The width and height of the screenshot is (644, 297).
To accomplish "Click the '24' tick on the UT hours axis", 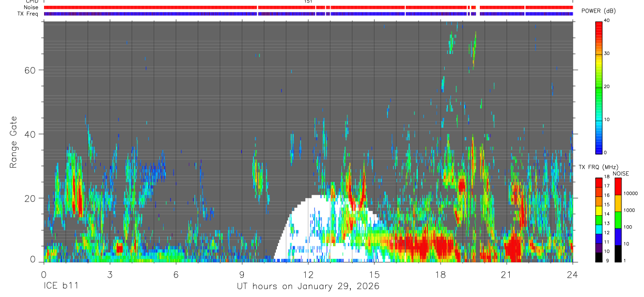I will tap(573, 275).
